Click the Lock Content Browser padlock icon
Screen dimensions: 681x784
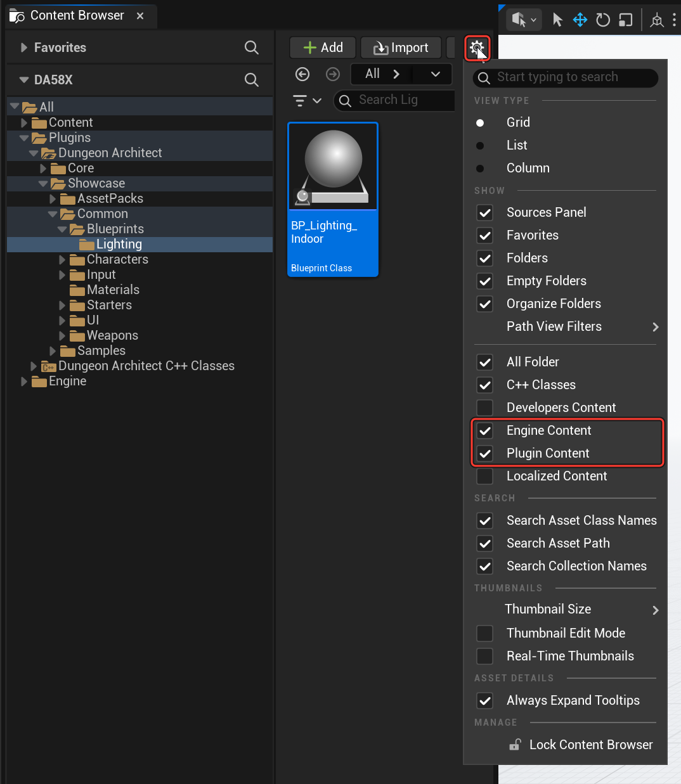pos(515,745)
